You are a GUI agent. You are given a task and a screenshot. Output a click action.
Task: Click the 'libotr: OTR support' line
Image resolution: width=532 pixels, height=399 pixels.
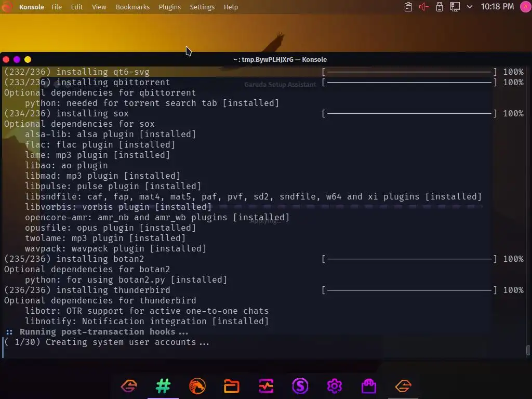click(147, 311)
